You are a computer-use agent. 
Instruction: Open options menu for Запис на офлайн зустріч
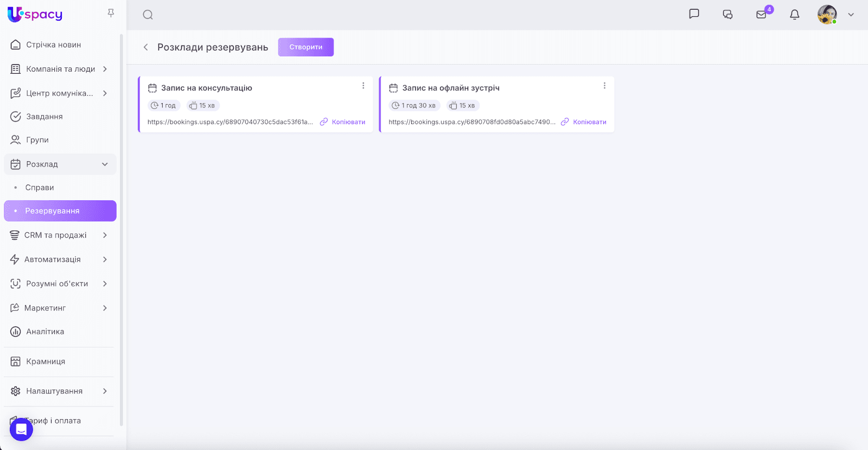604,86
